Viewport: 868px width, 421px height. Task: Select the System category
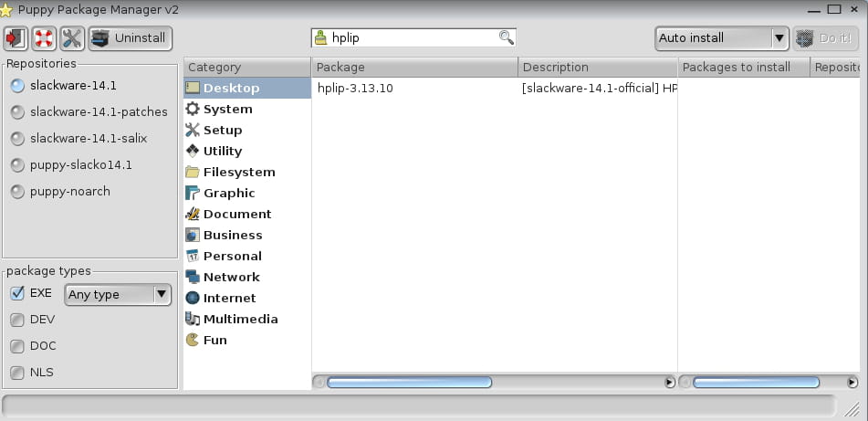(247, 109)
